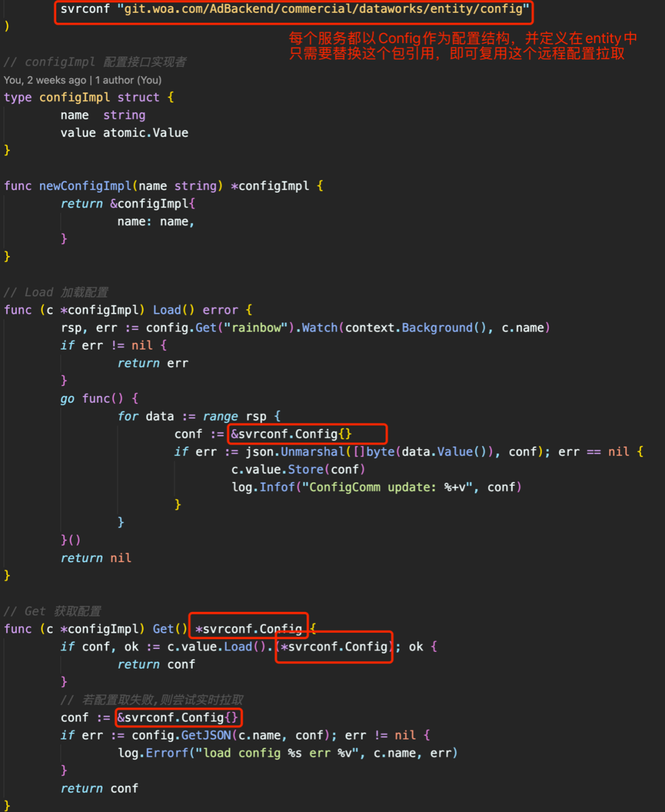Click the '// configImpl' comment line

[95, 62]
